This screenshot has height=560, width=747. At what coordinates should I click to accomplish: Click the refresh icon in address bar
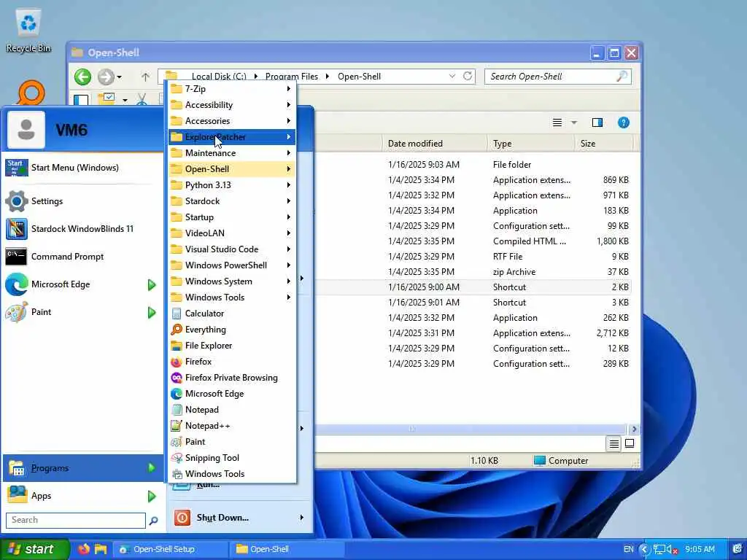tap(468, 76)
